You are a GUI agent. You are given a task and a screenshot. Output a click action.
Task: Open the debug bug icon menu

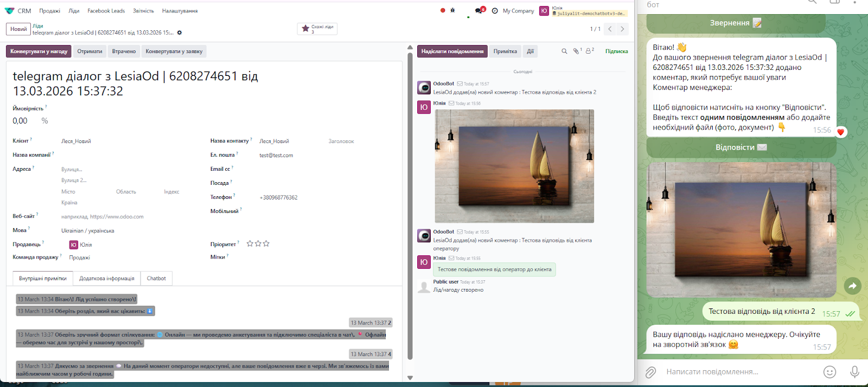coord(452,10)
